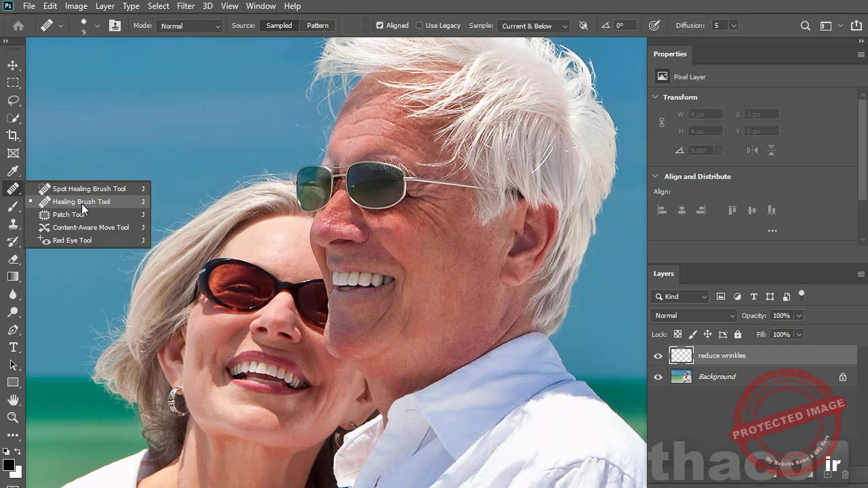Open the Mode dropdown set to Normal
Screen dimensions: 868x488
(x=189, y=26)
